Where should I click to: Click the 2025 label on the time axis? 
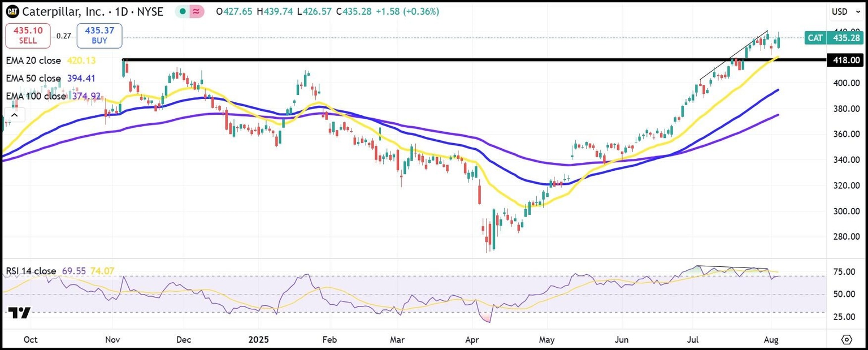[x=259, y=339]
